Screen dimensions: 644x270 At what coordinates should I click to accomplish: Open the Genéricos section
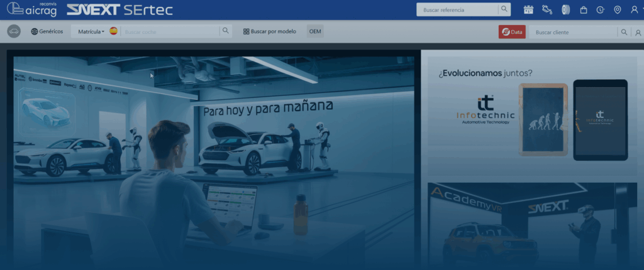[x=47, y=31]
